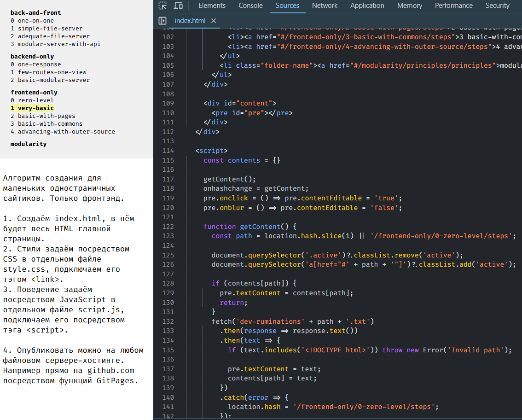
Task: Set breakpoint on line number 122
Action: click(x=168, y=227)
